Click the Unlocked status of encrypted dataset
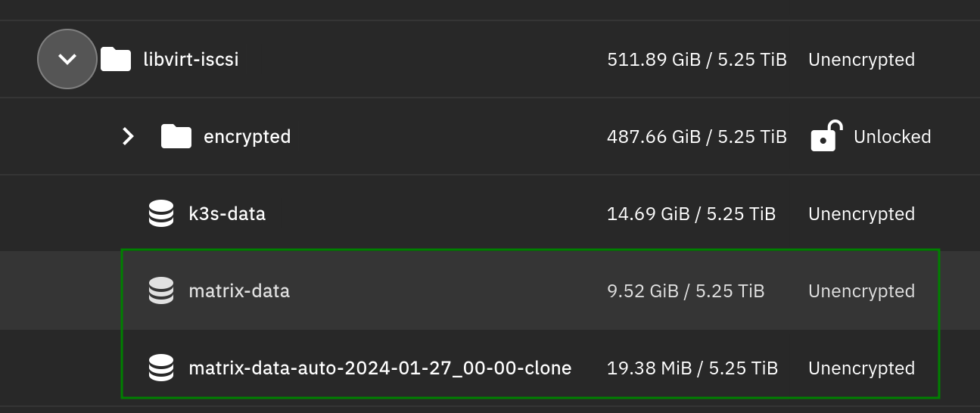Screen dimensions: 980x413 [892, 137]
